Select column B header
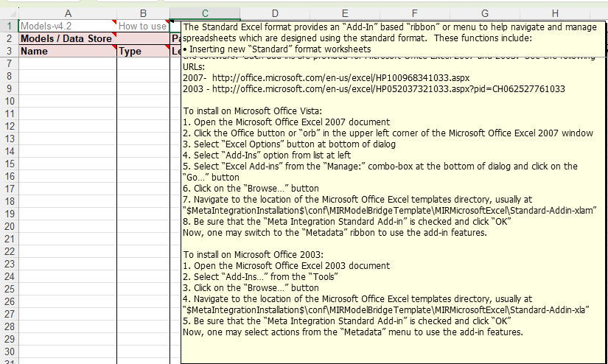Screen dimensions: 608x364 143,13
